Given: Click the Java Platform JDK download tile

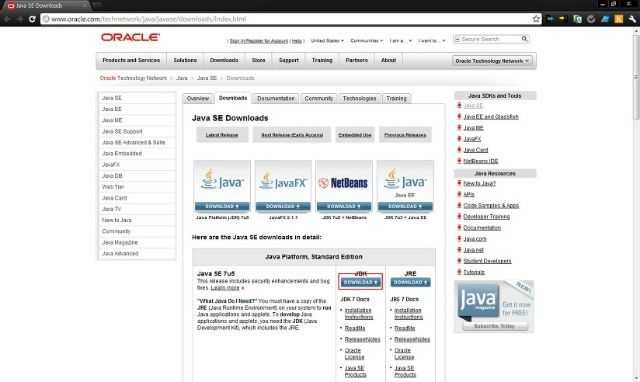Looking at the screenshot, I should pyautogui.click(x=222, y=187).
